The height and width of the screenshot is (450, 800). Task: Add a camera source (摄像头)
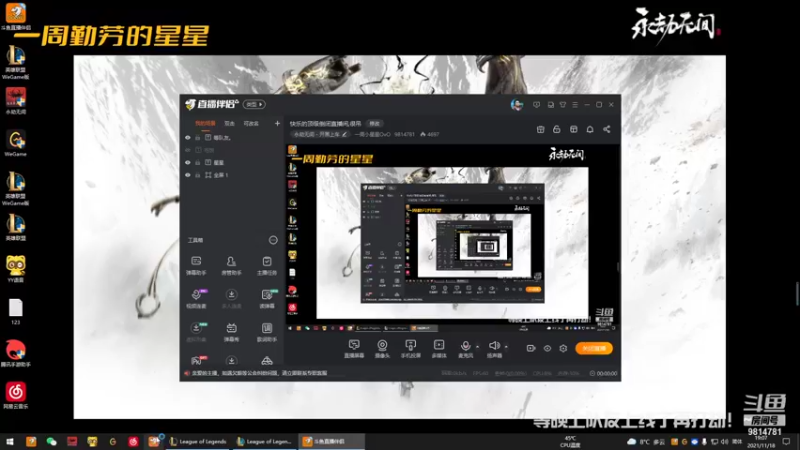coord(382,349)
